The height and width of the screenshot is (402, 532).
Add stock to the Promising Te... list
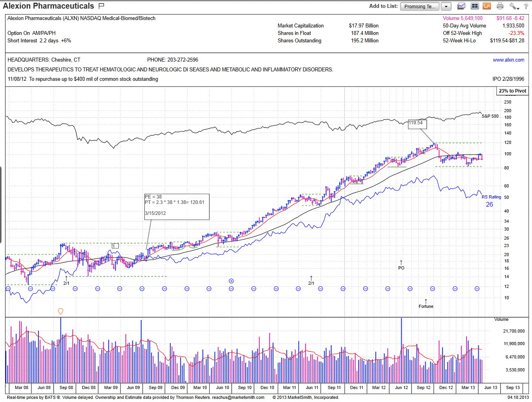[420, 6]
